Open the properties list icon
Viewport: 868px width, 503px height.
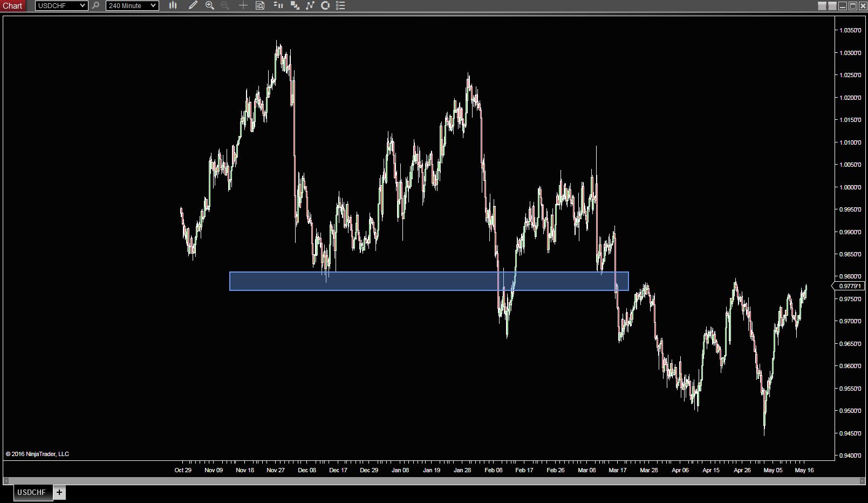point(340,5)
